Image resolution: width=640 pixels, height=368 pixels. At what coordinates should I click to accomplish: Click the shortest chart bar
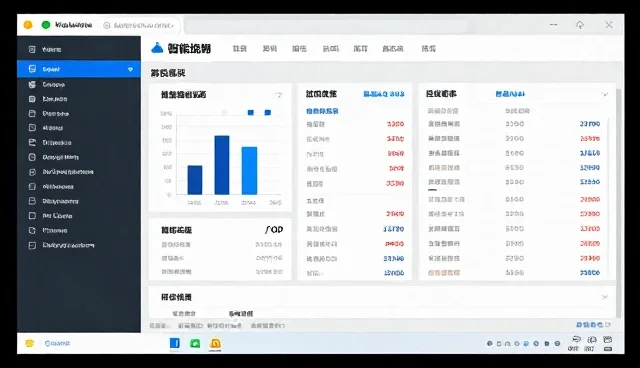pos(195,180)
